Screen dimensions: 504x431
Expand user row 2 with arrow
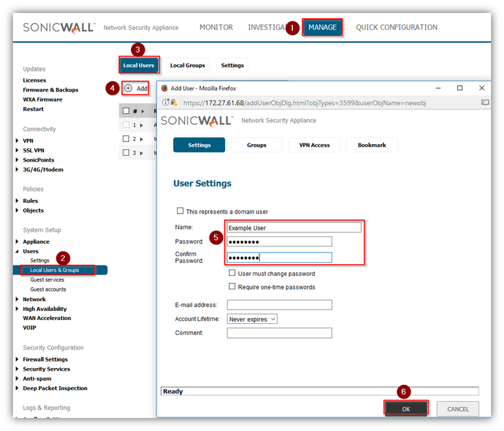(141, 139)
